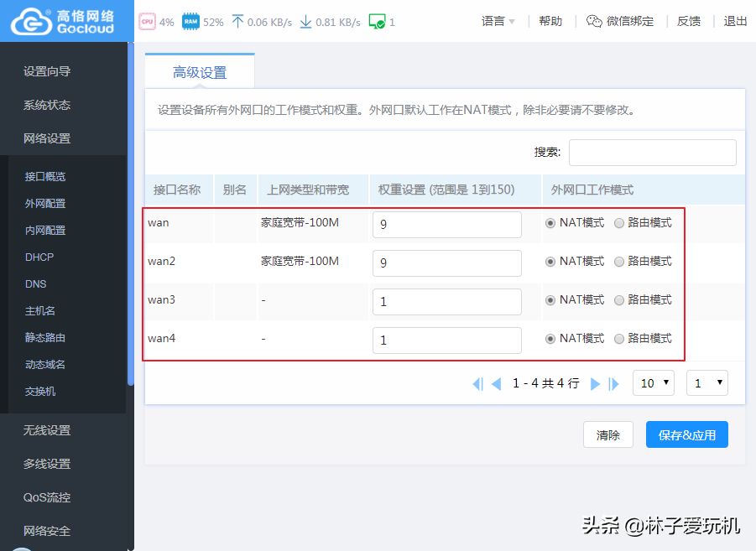The height and width of the screenshot is (551, 756).
Task: Jump to the last page arrow
Action: point(613,383)
